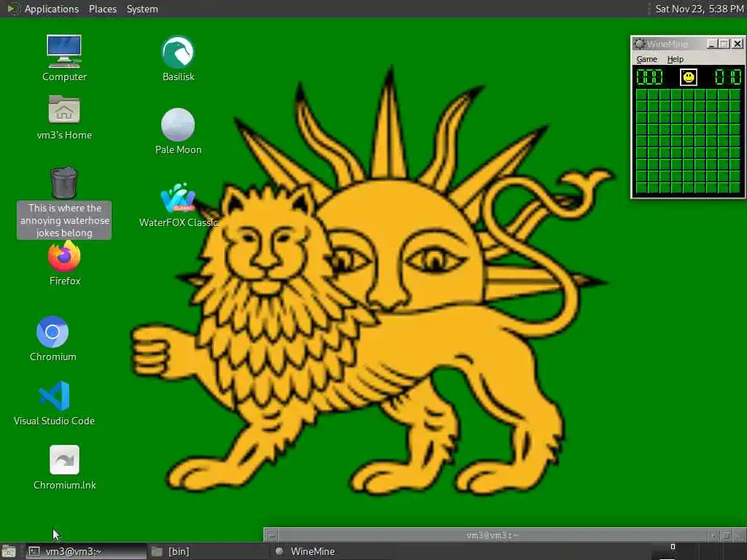Screen dimensions: 747x560
Task: Open the Applications menu
Action: click(x=52, y=9)
